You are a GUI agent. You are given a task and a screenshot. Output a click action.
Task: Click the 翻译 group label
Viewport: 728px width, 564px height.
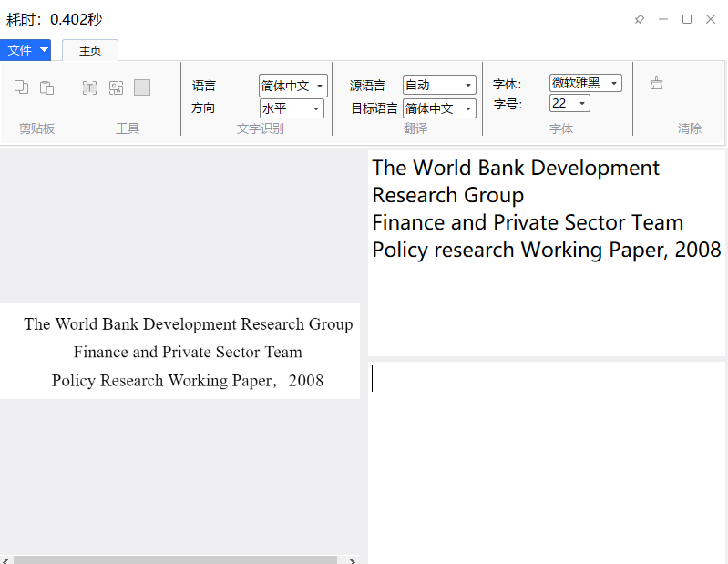pos(415,128)
